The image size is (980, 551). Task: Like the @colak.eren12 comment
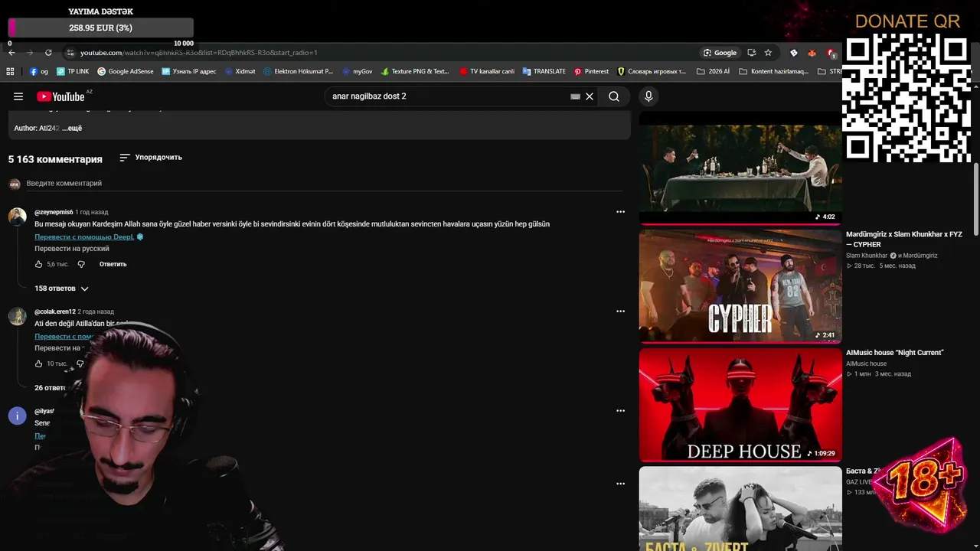39,364
